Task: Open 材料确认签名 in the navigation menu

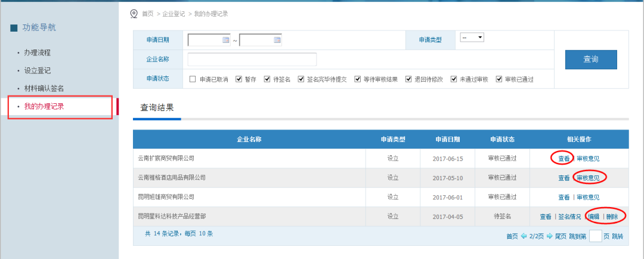Action: (x=44, y=88)
